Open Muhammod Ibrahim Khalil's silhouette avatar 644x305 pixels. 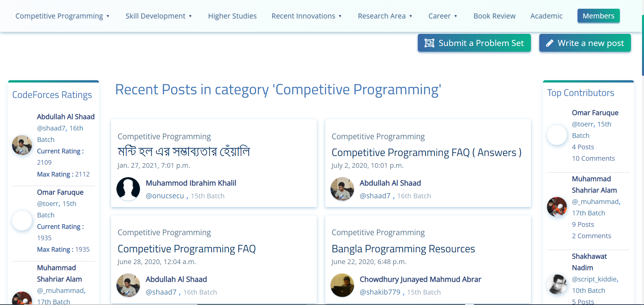[128, 189]
